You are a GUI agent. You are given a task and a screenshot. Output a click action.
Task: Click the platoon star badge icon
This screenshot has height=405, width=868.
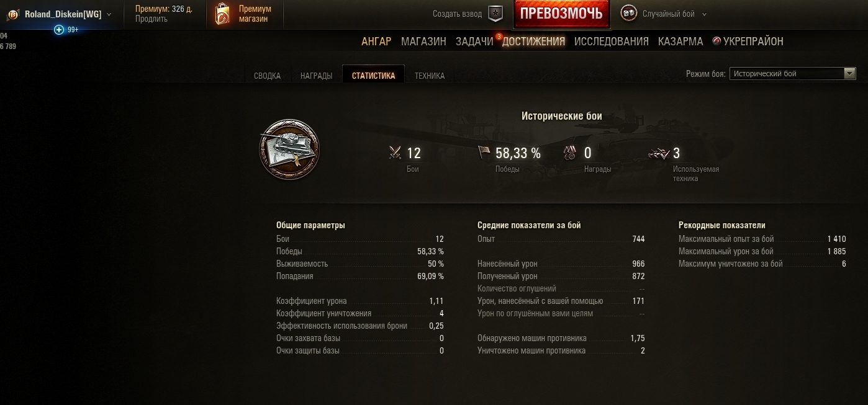click(x=495, y=14)
